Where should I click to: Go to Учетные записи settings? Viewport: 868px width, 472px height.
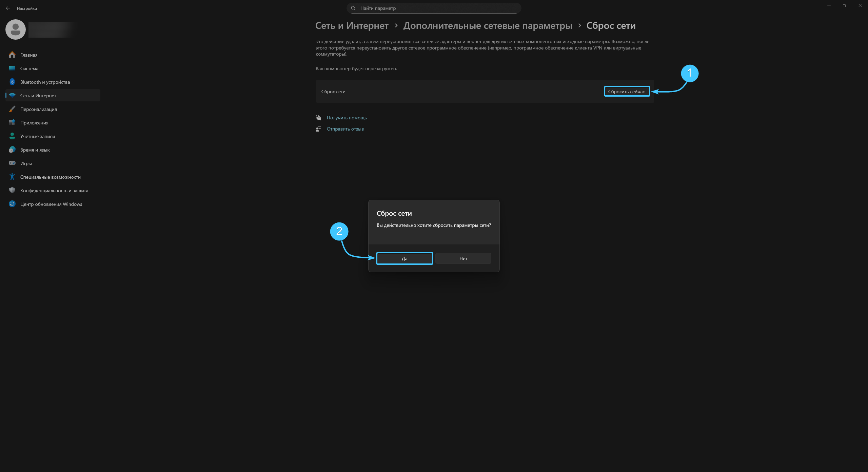tap(38, 136)
